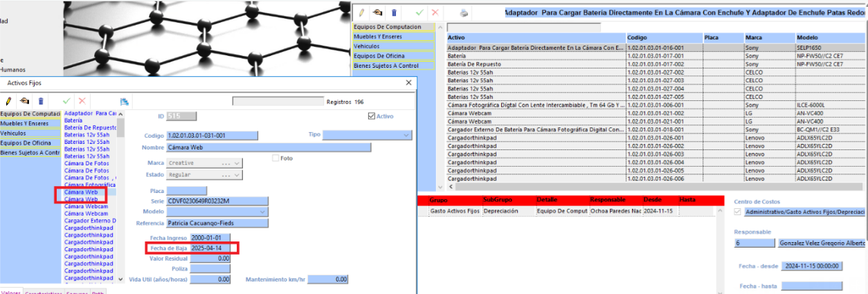Click the green checkmark save icon in Activos Fijos
The height and width of the screenshot is (294, 868).
[x=66, y=101]
